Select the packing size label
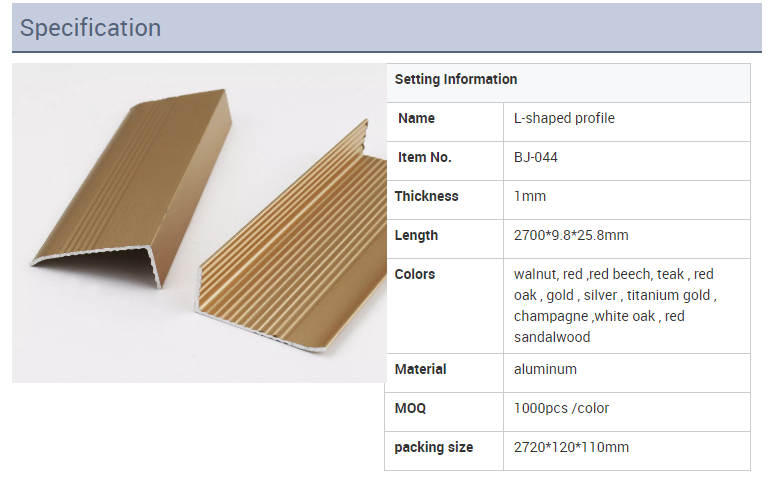 point(433,447)
